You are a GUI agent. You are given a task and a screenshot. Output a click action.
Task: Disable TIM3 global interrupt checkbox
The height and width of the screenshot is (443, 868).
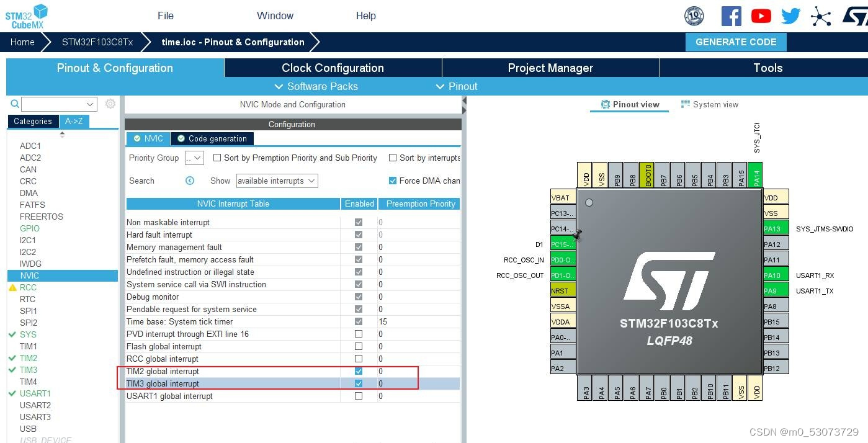click(x=359, y=383)
